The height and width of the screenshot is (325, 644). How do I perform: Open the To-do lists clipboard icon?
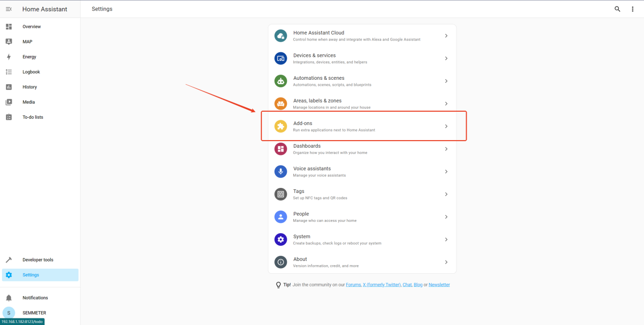pyautogui.click(x=9, y=117)
